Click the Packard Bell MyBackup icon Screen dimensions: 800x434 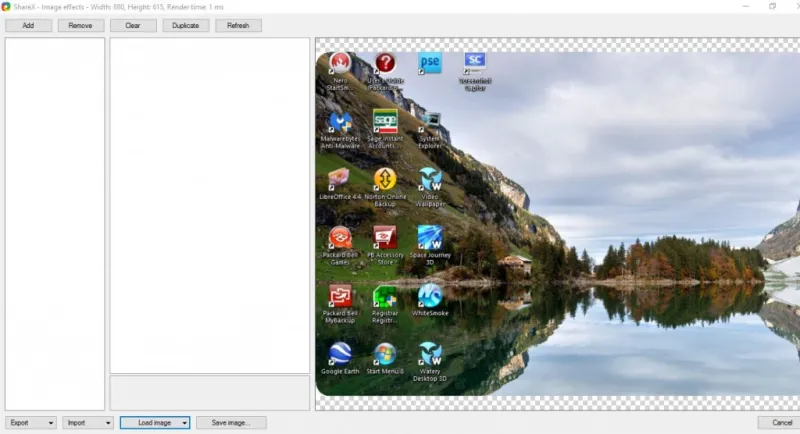340,296
